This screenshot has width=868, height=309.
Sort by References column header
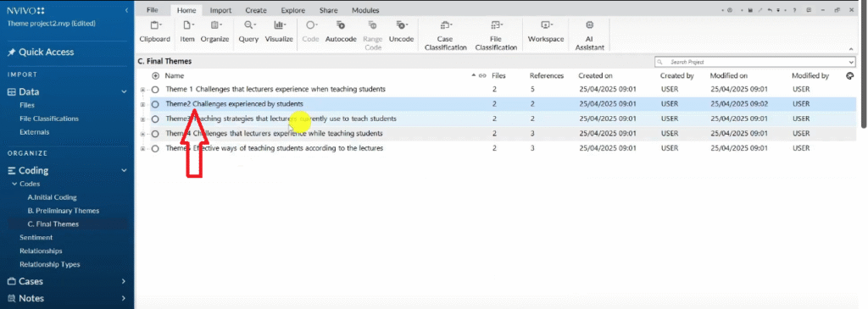pyautogui.click(x=547, y=75)
